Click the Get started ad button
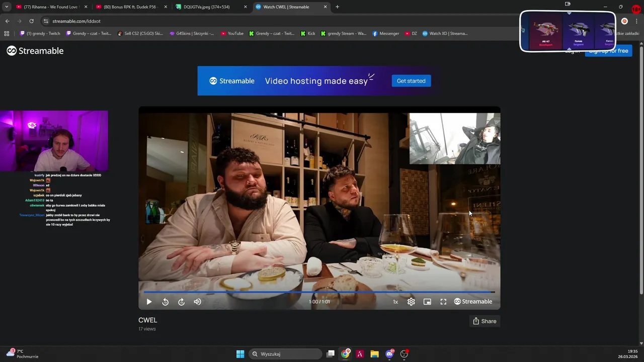This screenshot has height=362, width=644. pos(411,81)
